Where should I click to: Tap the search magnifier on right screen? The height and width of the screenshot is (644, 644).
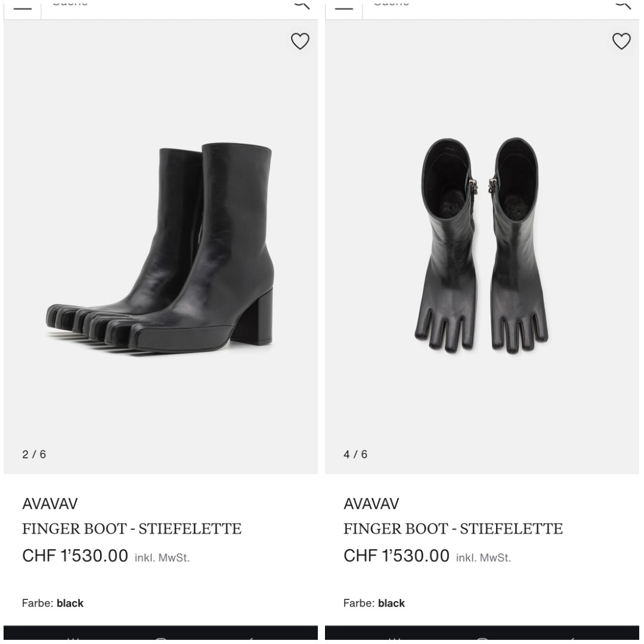[x=623, y=5]
